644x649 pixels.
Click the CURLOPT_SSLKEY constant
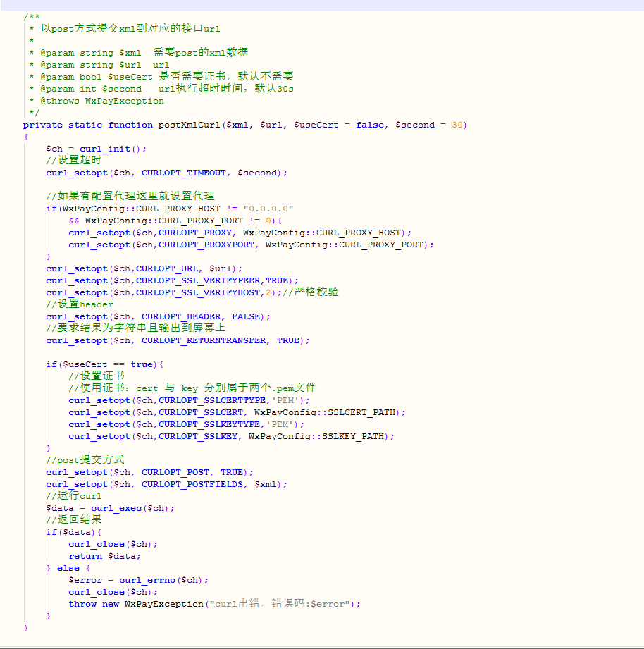point(198,437)
